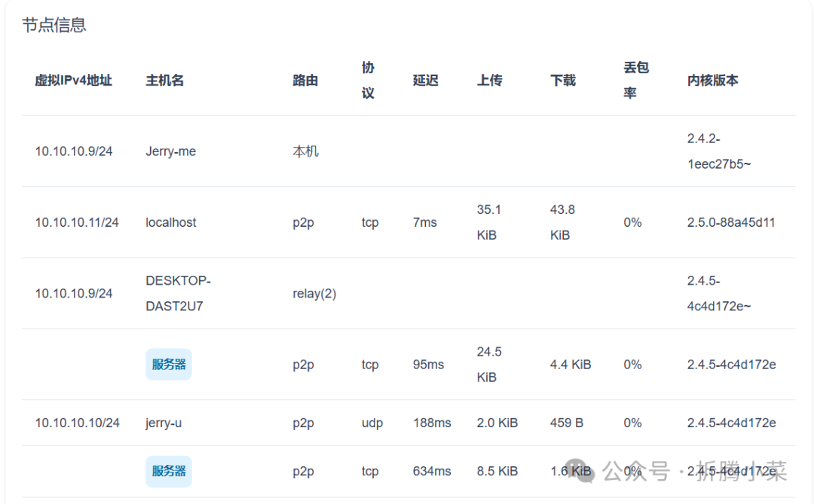Click the 服务器 badge in the 95ms row

(169, 365)
